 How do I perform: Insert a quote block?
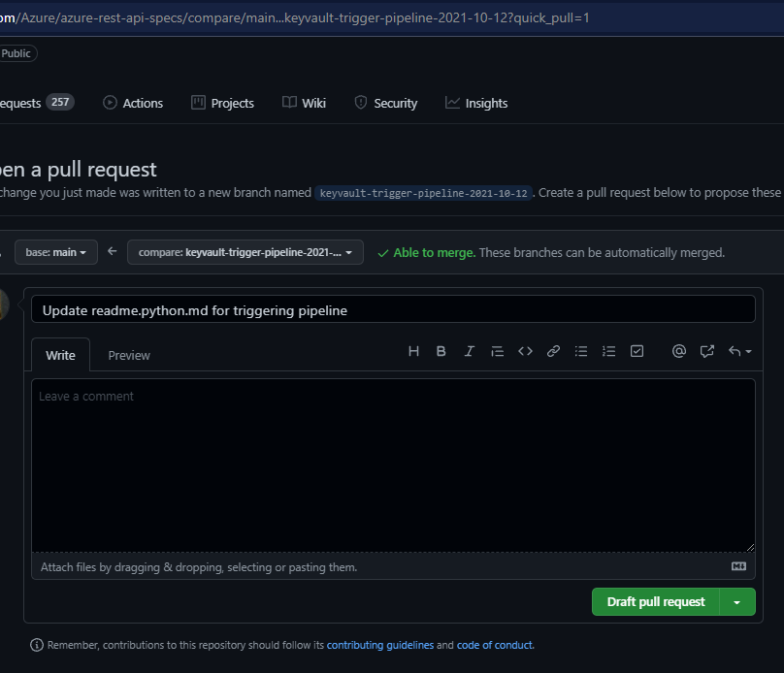coord(497,351)
